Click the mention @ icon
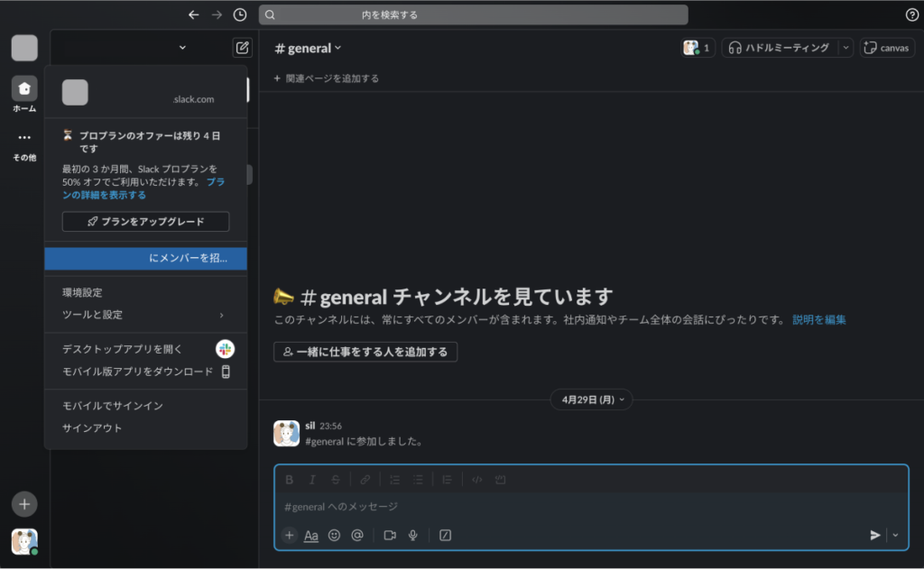This screenshot has width=924, height=569. [x=357, y=535]
